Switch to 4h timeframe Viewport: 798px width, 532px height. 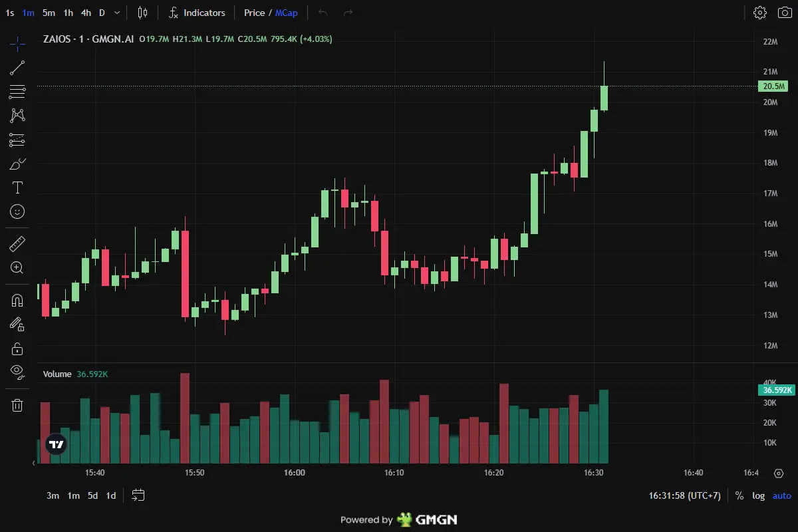tap(86, 13)
